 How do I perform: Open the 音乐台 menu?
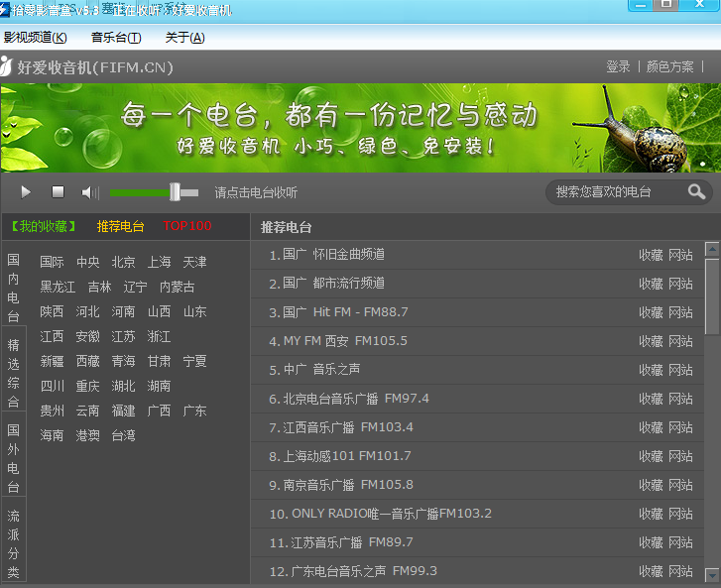click(116, 38)
